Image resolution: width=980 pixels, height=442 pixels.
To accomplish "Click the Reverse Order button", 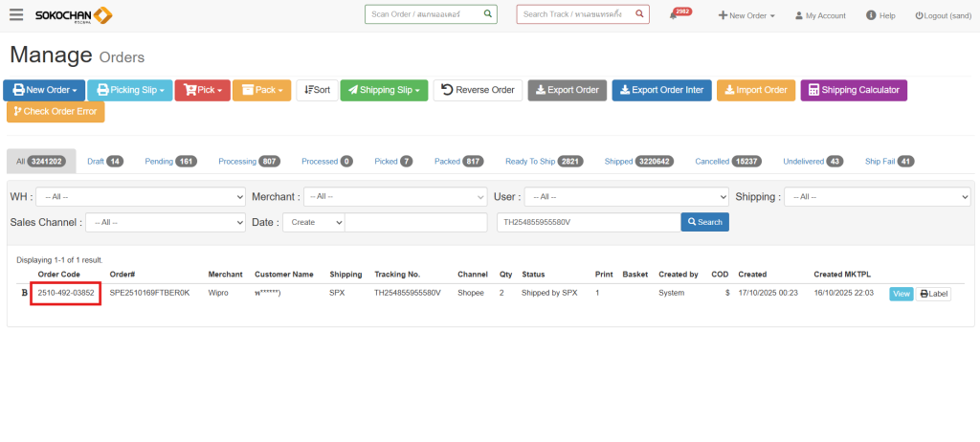I will click(478, 90).
